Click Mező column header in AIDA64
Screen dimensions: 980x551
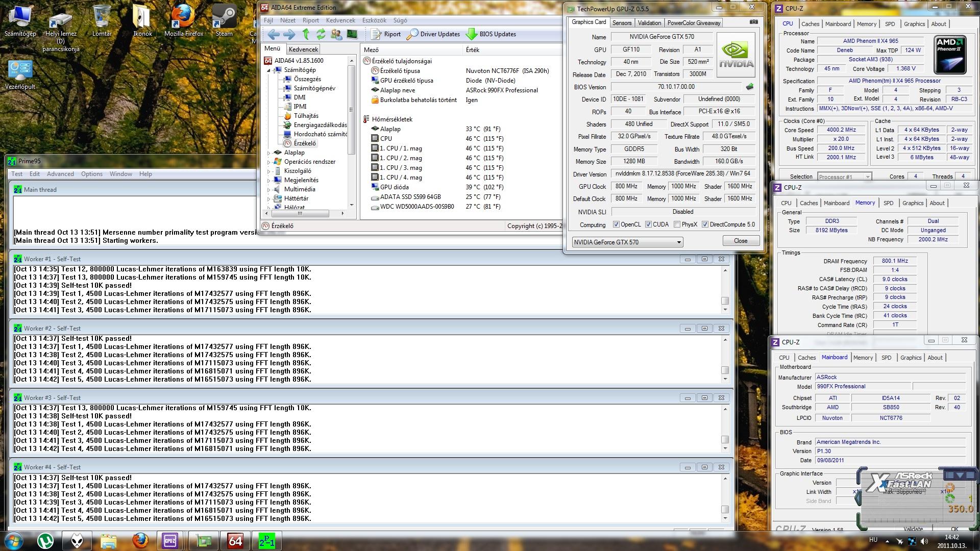tap(411, 49)
